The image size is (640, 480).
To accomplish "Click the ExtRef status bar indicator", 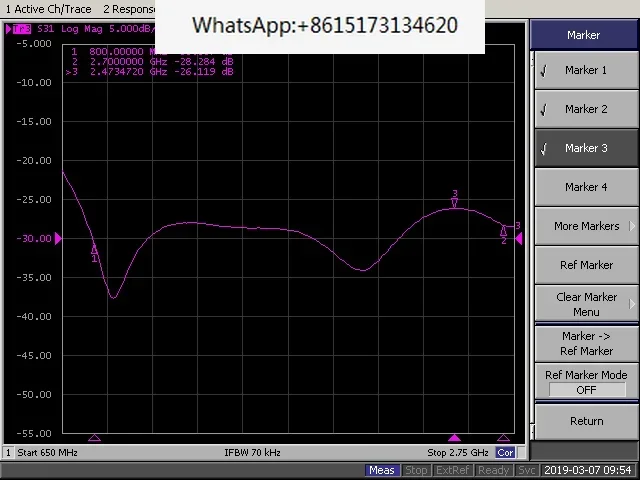I will pos(453,470).
